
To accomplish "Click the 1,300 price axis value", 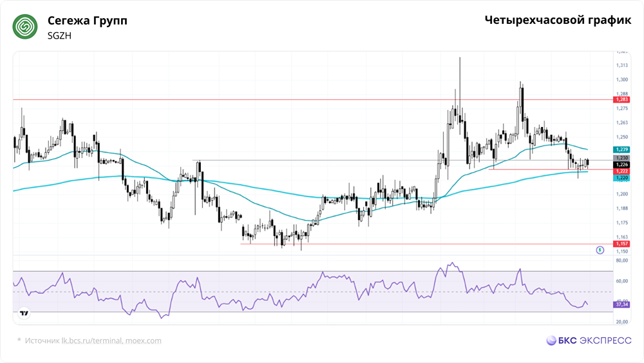I will click(x=622, y=80).
